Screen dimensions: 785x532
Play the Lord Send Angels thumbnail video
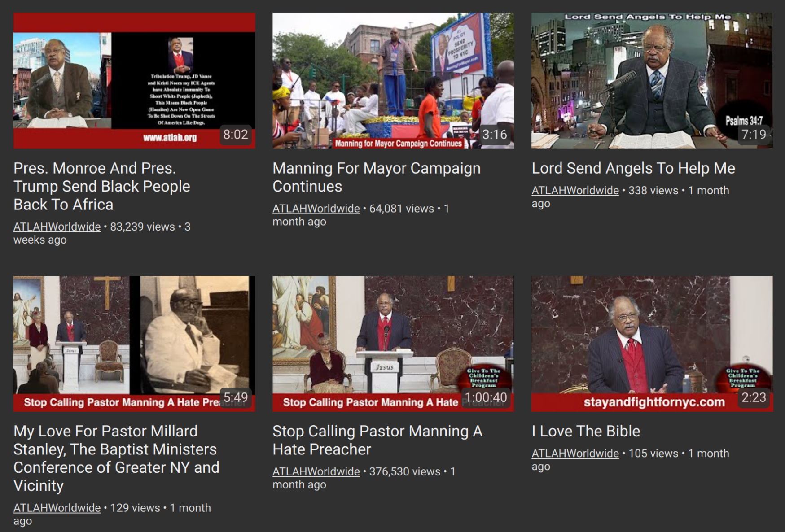652,81
